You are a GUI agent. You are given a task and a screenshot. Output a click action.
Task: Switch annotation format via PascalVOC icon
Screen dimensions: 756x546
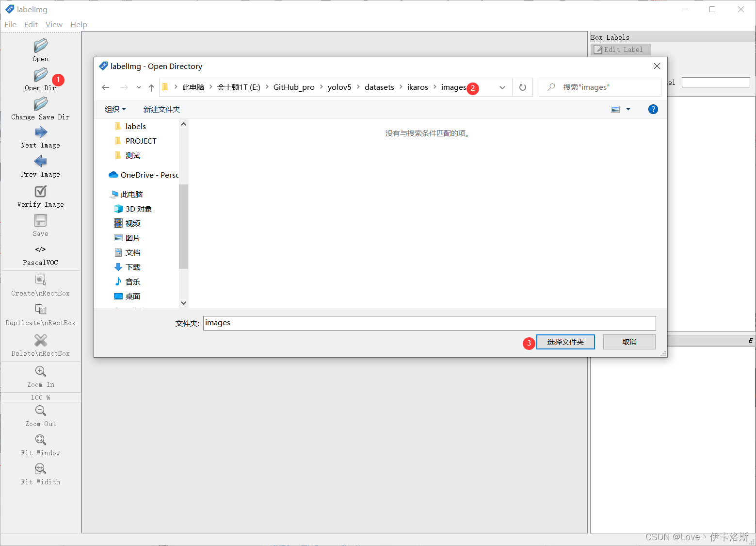point(41,249)
